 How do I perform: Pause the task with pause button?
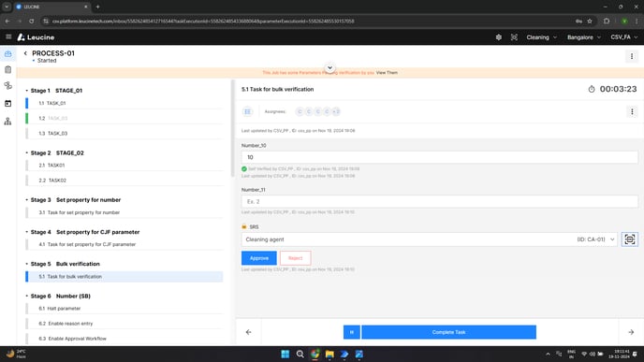click(352, 332)
